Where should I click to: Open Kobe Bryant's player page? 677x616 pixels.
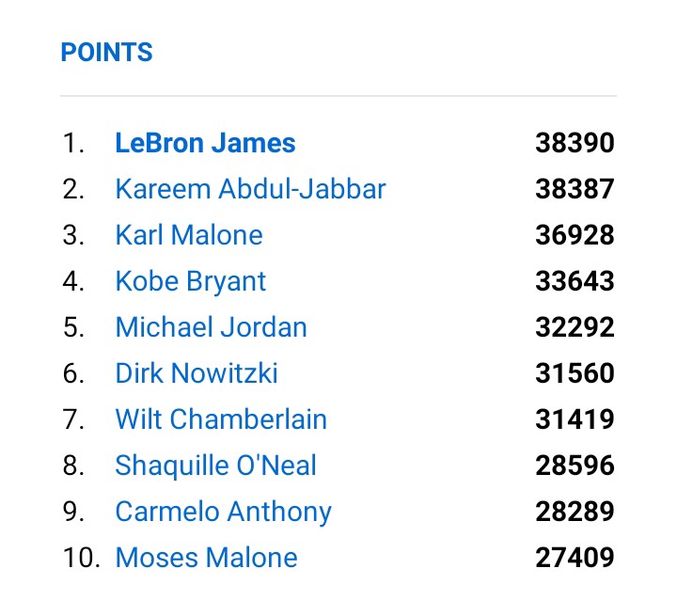pyautogui.click(x=190, y=281)
